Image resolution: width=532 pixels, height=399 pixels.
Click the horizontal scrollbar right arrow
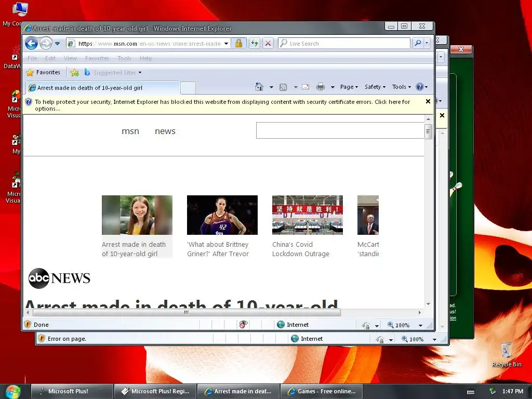[420, 312]
